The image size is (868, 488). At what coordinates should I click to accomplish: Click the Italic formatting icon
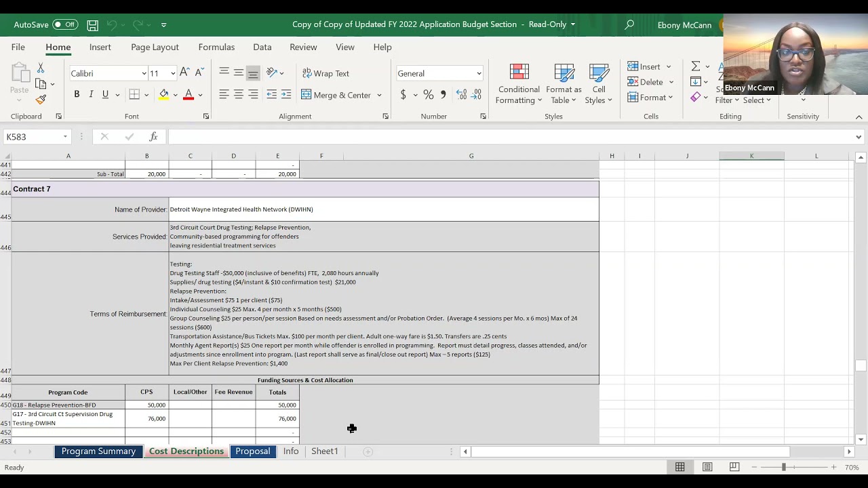coord(91,94)
